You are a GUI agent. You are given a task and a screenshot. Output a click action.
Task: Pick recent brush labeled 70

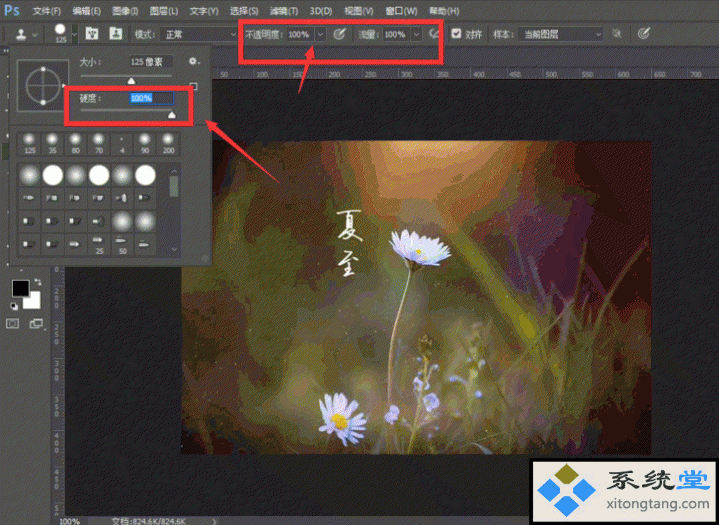[x=99, y=144]
